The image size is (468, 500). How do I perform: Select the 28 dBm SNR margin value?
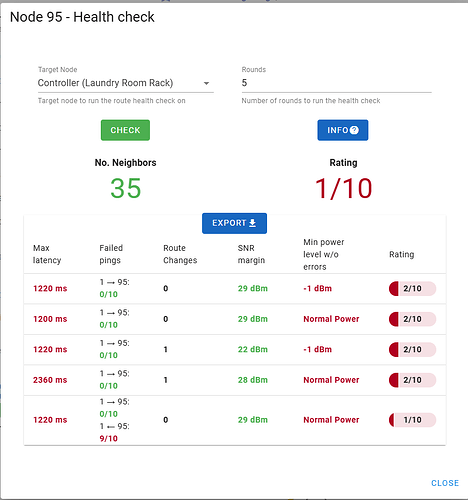253,380
